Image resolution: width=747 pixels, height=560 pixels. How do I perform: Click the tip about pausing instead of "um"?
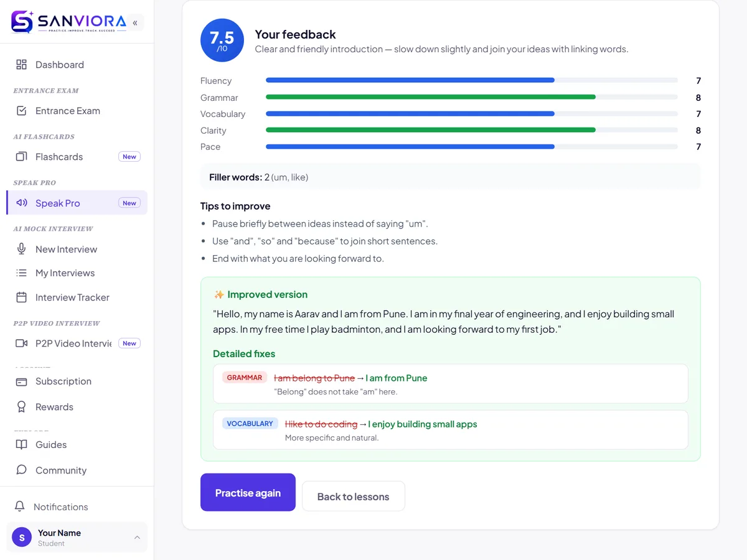pyautogui.click(x=320, y=223)
